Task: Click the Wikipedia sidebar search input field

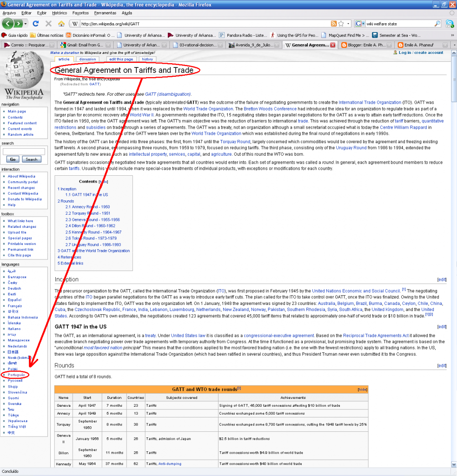Action: 24,152
